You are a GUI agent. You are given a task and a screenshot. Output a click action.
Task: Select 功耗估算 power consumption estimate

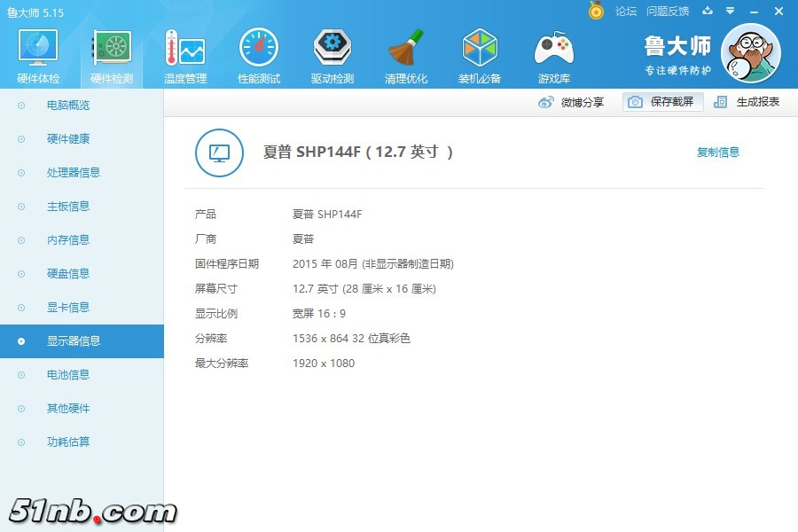point(69,442)
